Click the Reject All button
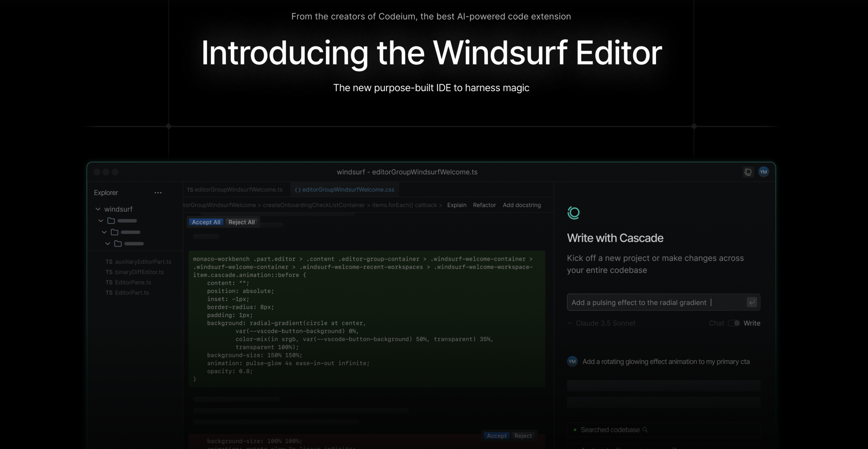Viewport: 868px width, 449px height. (x=241, y=222)
